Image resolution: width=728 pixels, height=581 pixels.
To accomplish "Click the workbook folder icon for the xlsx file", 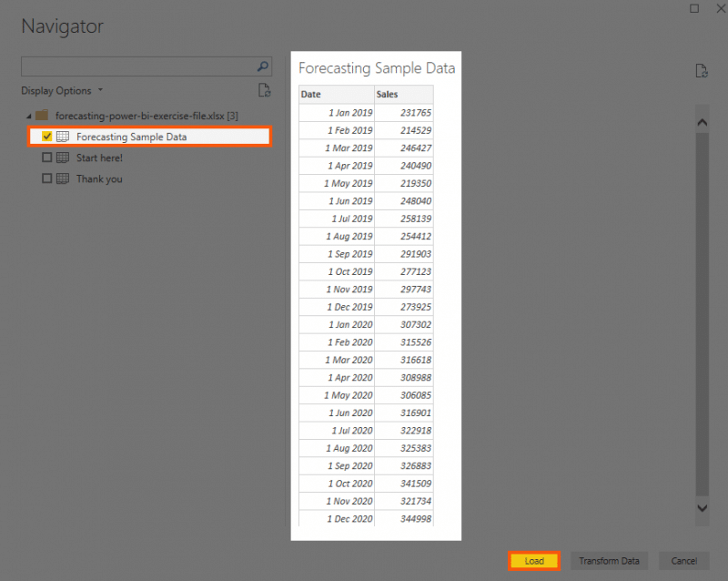I will tap(40, 115).
